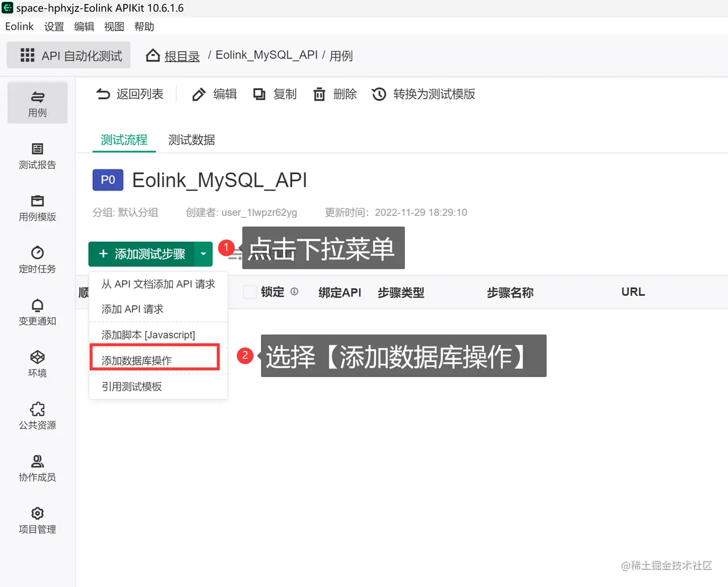
Task: Click the info icon next to 锁定
Action: (x=294, y=292)
